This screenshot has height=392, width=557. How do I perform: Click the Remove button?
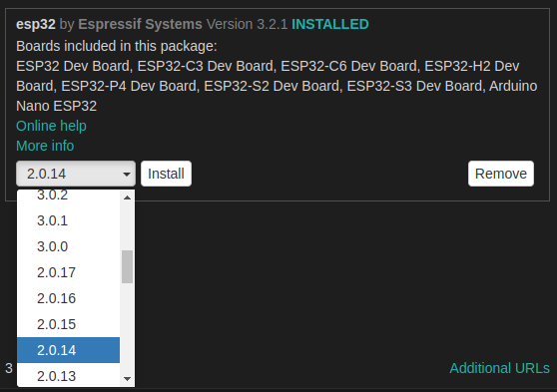click(x=500, y=174)
